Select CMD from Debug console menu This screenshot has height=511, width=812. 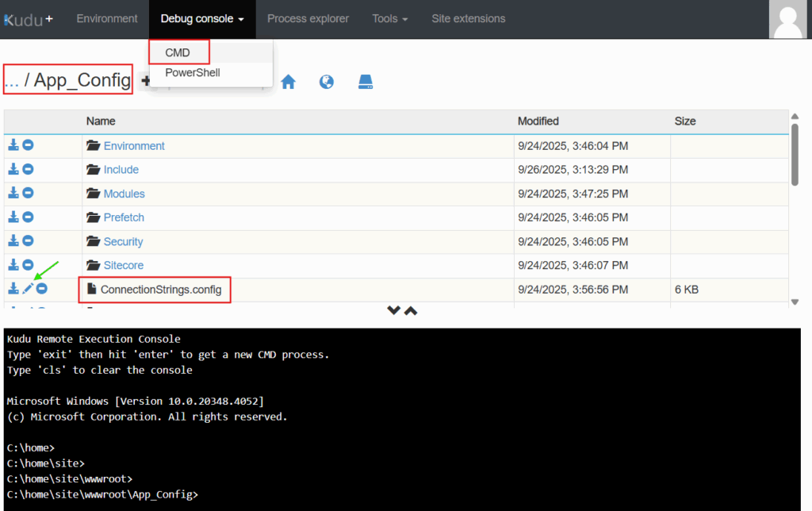pyautogui.click(x=178, y=52)
